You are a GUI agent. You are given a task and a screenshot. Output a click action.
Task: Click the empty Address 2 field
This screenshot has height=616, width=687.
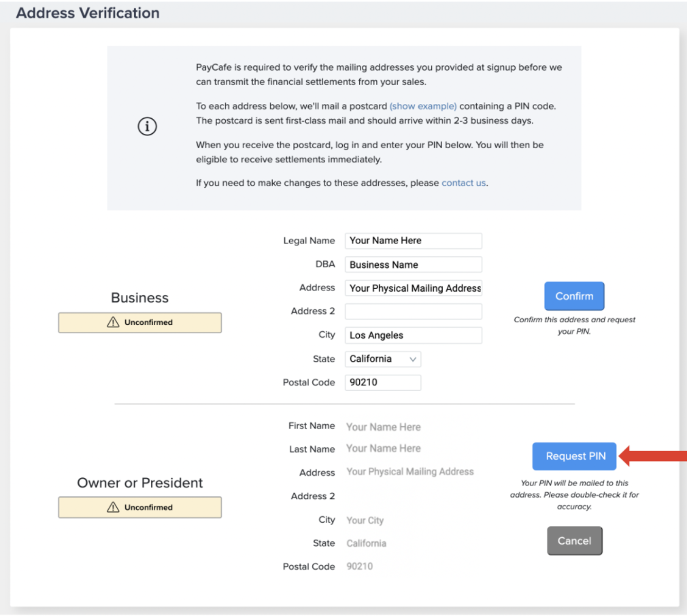click(x=413, y=311)
